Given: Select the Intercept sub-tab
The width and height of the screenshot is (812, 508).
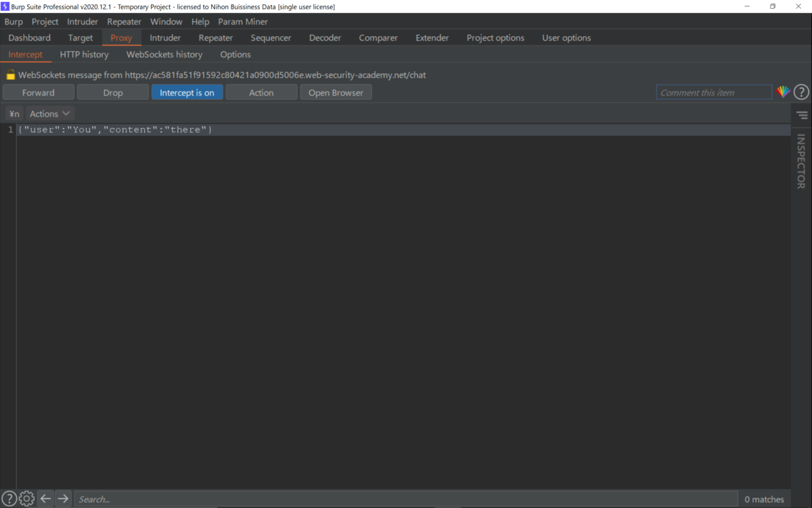Looking at the screenshot, I should [x=25, y=54].
